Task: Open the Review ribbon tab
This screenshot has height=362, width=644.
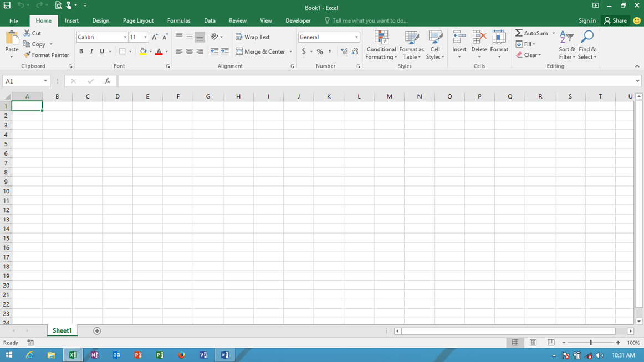Action: tap(237, 20)
